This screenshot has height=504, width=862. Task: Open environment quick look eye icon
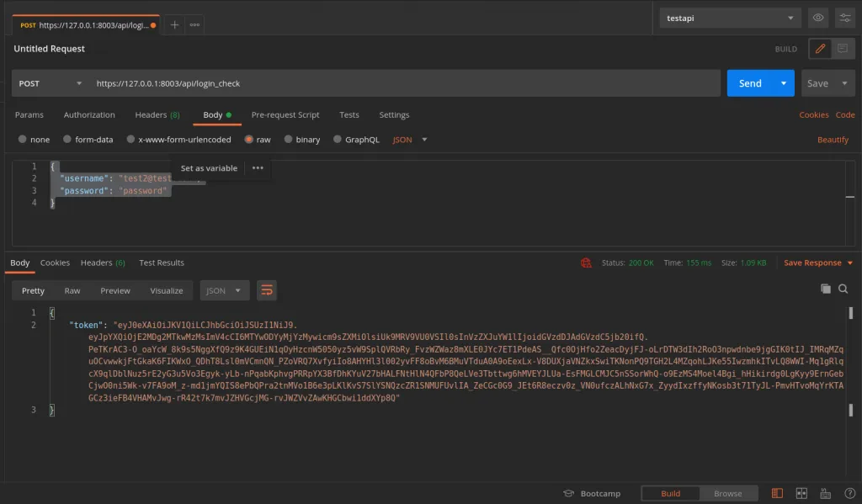[817, 18]
